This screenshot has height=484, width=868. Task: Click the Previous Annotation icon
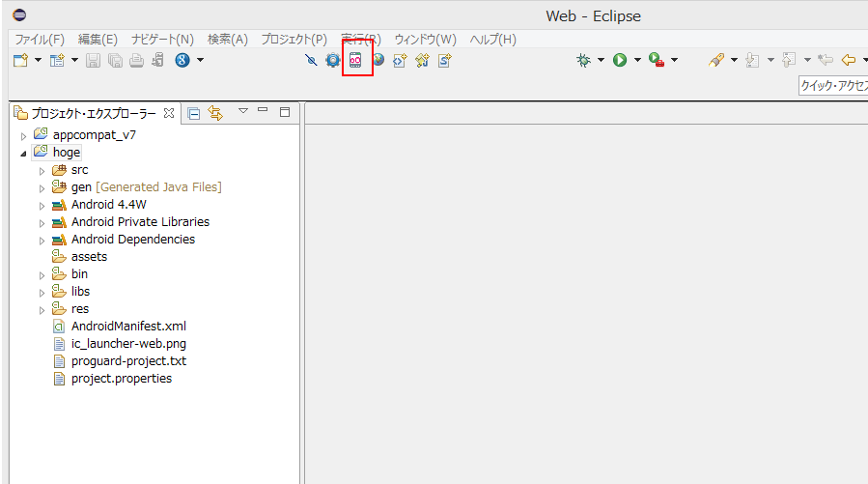point(789,60)
